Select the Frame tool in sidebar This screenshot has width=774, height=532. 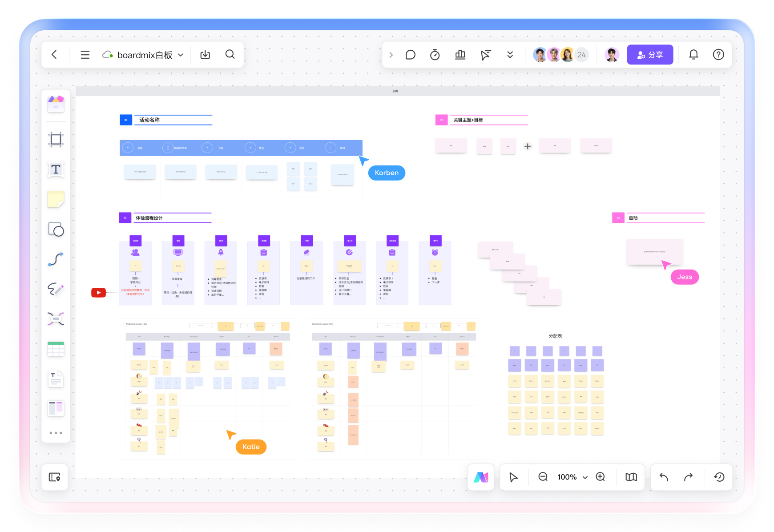point(56,140)
